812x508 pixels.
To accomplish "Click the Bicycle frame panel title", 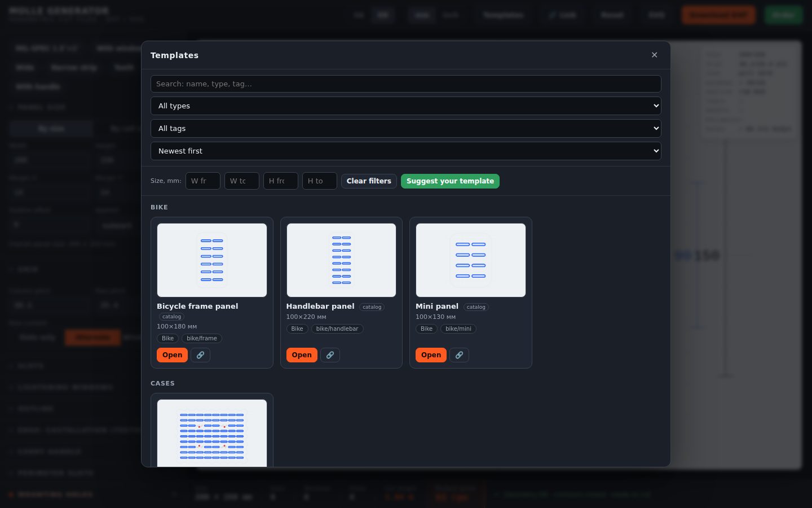I will coord(197,306).
